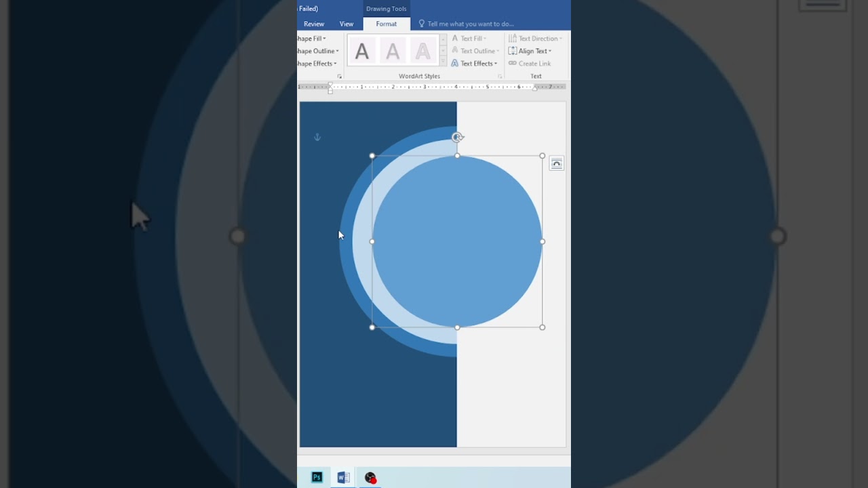868x488 pixels.
Task: Select the Format tab
Action: click(x=387, y=24)
